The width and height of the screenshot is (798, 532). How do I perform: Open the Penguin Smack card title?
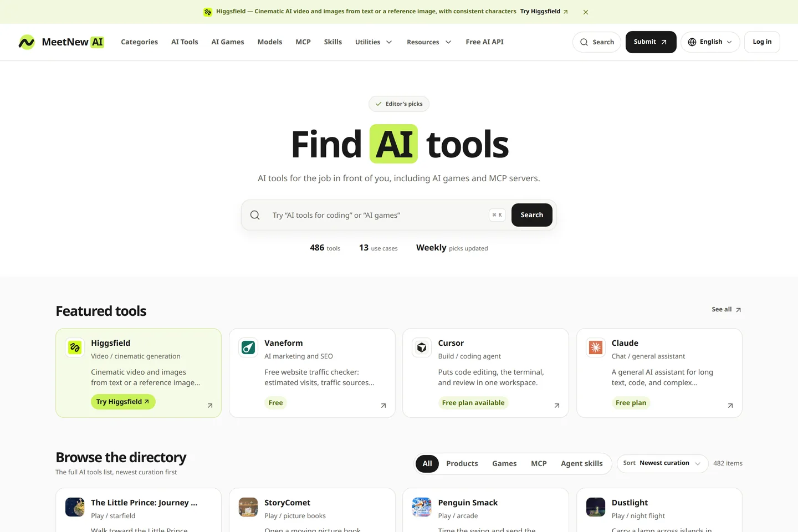click(x=468, y=503)
